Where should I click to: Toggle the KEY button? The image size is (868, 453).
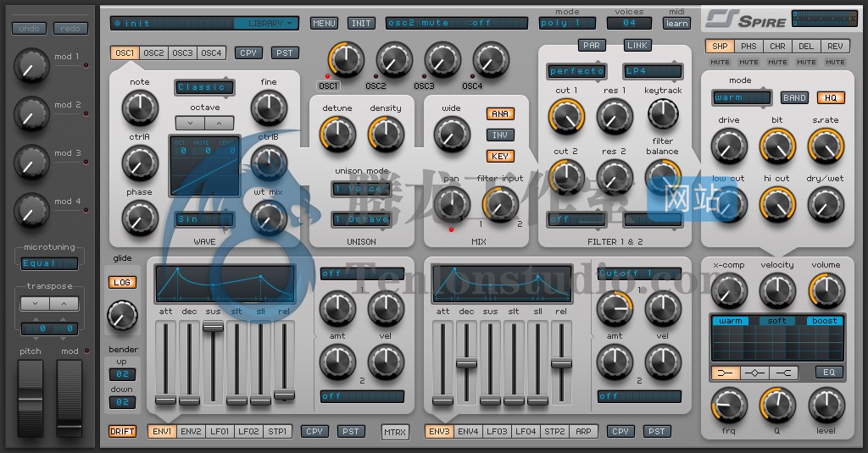(500, 157)
